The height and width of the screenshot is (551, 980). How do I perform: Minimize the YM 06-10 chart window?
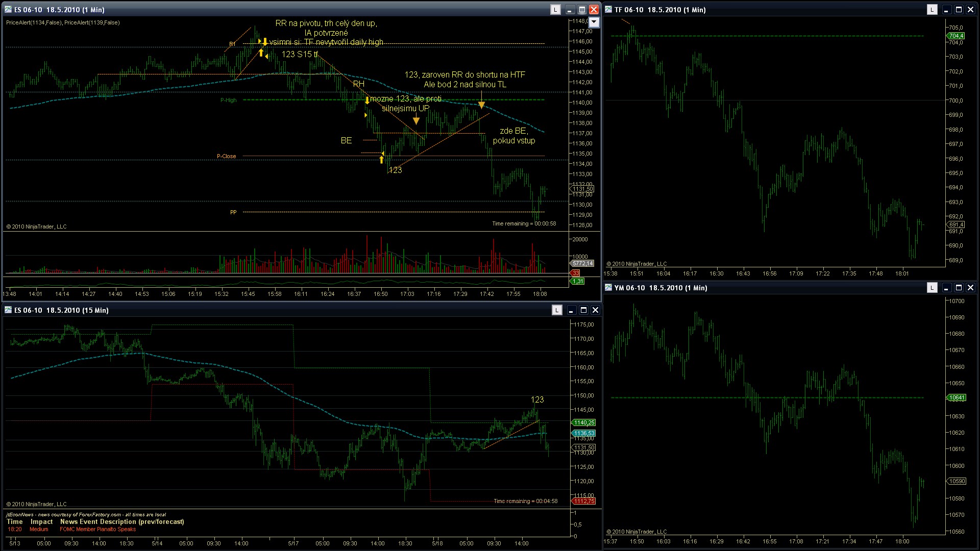(x=946, y=288)
